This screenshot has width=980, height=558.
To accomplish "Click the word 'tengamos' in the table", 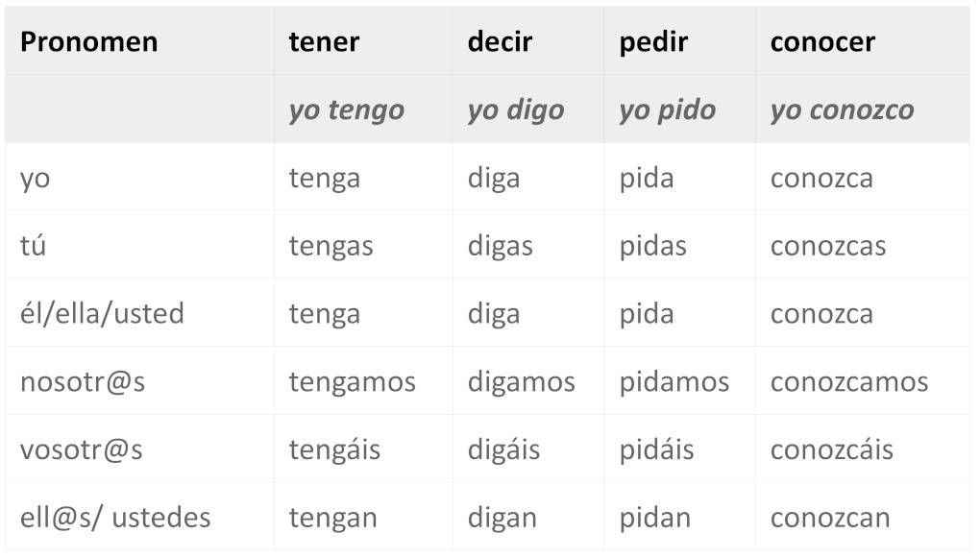I will [352, 382].
